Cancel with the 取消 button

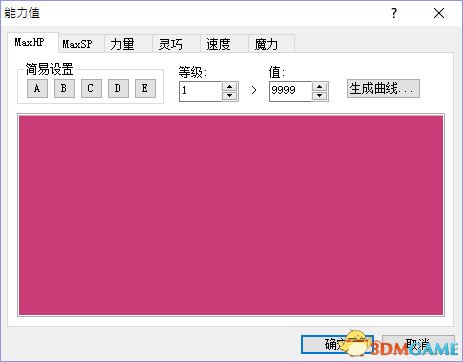(x=418, y=344)
